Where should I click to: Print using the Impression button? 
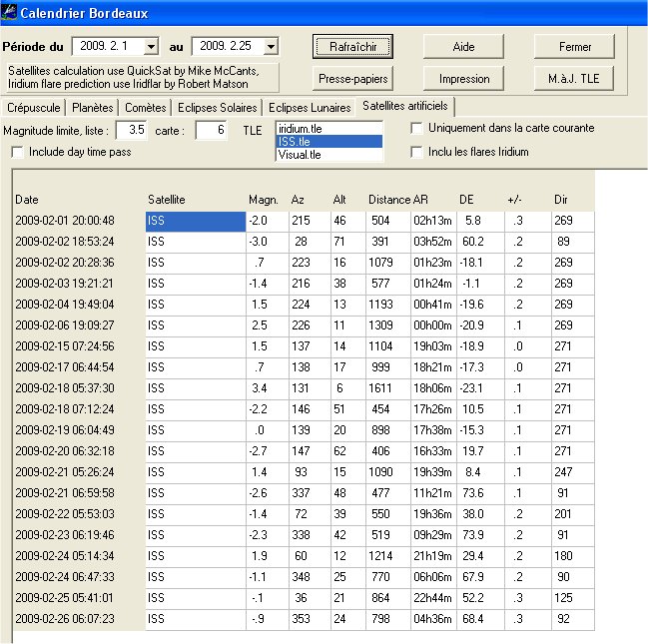(x=463, y=79)
